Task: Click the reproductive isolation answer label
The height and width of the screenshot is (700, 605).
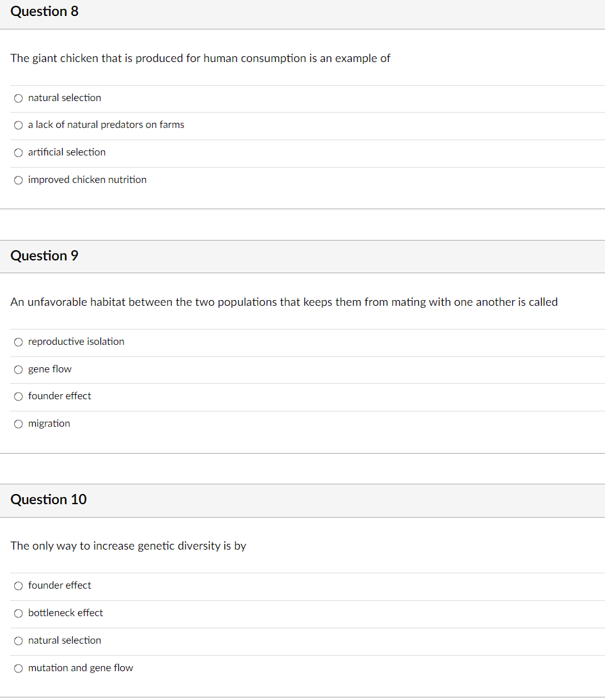Action: pos(75,342)
